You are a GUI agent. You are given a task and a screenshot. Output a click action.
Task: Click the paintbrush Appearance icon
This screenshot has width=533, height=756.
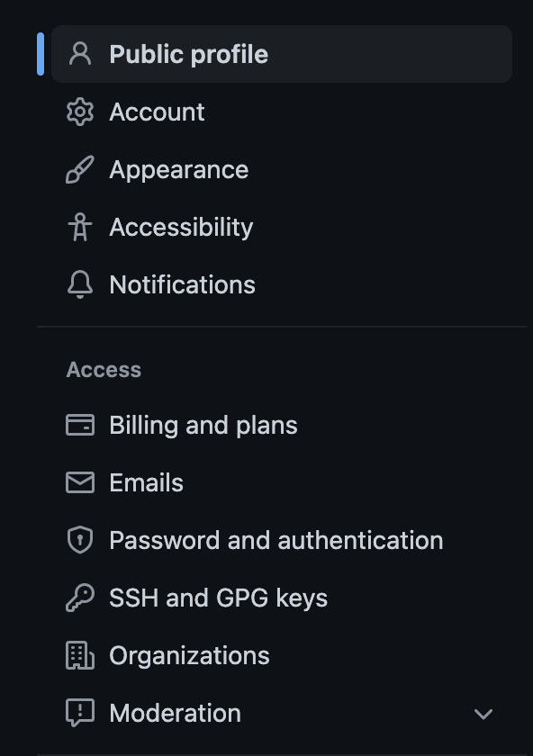80,169
